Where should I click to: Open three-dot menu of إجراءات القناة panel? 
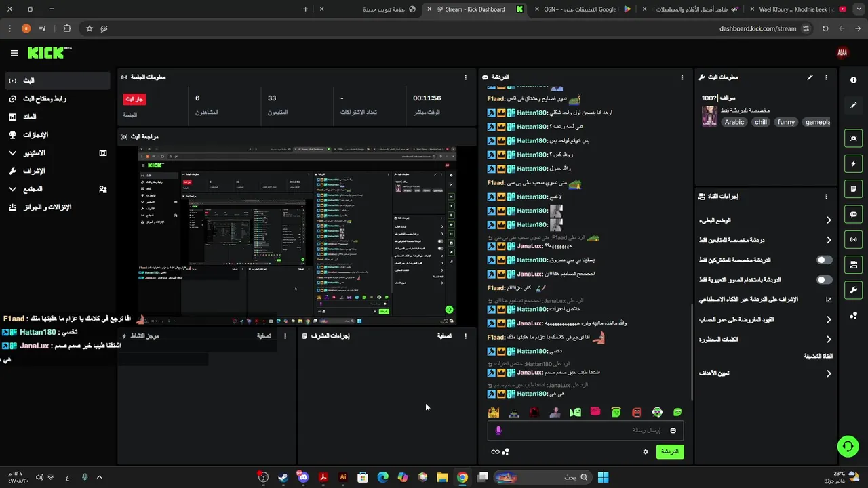click(x=826, y=197)
